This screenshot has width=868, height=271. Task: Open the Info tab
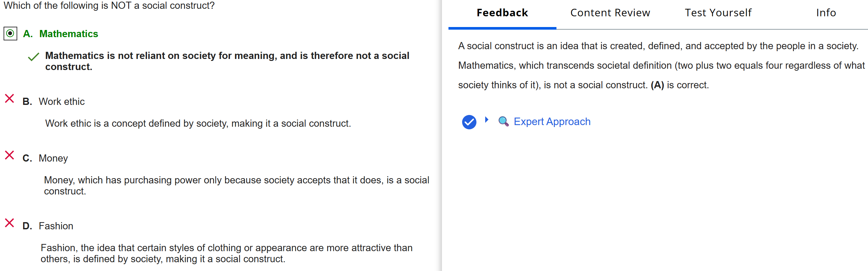pyautogui.click(x=825, y=13)
